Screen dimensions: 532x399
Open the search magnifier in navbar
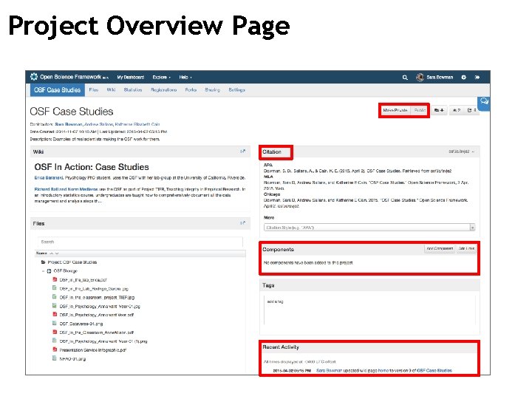pos(405,78)
